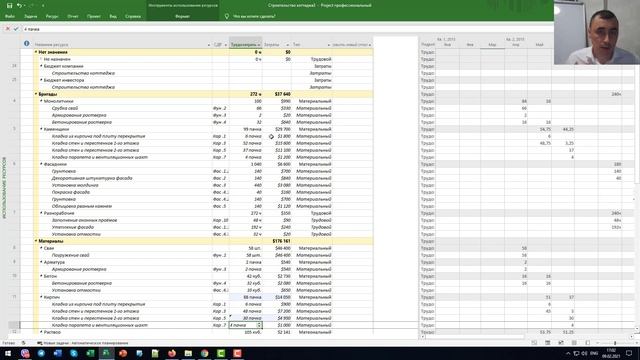Open the Задача ribbon tab
The width and height of the screenshot is (640, 360).
(31, 16)
